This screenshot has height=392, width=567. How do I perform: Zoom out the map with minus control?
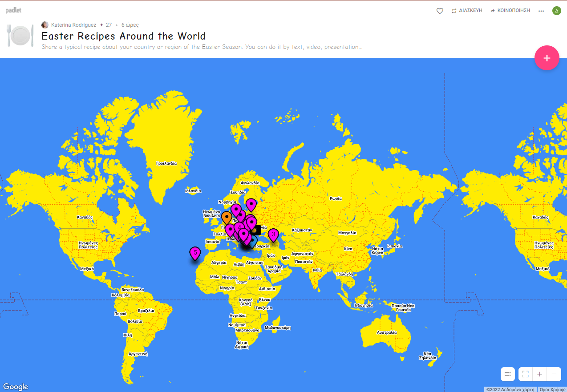point(554,374)
